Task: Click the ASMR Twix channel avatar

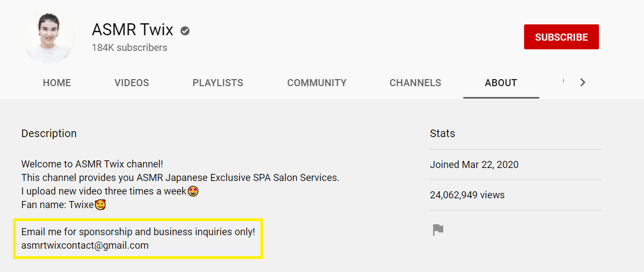Action: pyautogui.click(x=48, y=37)
